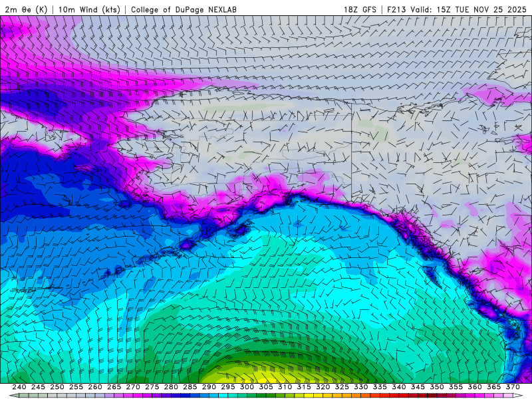Click the 240 value on the color scale
Image resolution: width=532 pixels, height=399 pixels.
pos(19,387)
